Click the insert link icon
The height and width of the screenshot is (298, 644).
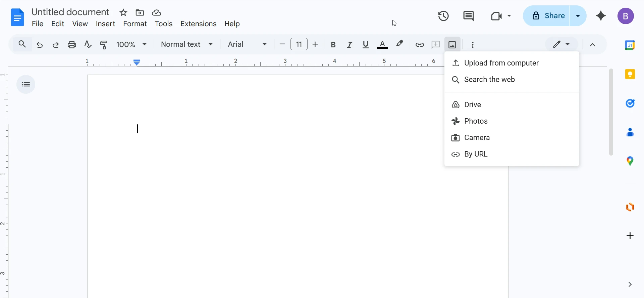(x=420, y=44)
